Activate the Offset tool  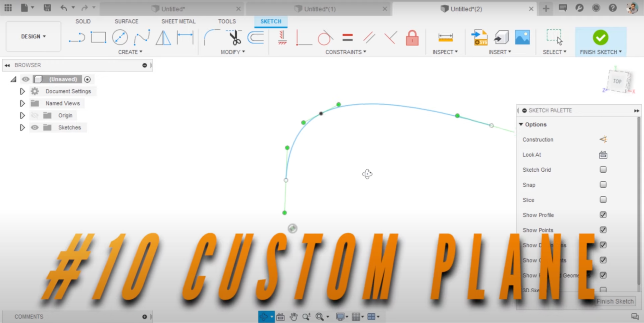(x=256, y=37)
